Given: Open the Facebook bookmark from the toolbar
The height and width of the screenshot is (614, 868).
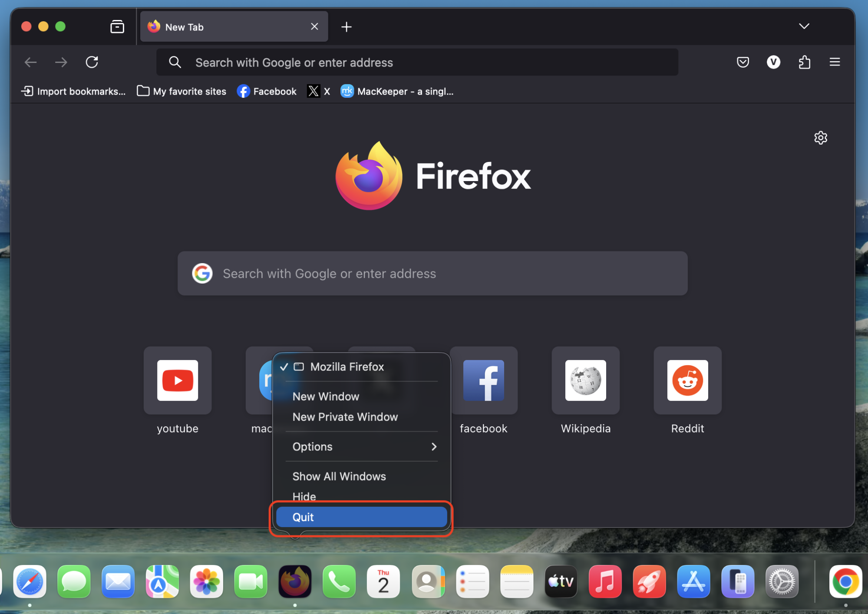Looking at the screenshot, I should click(266, 91).
